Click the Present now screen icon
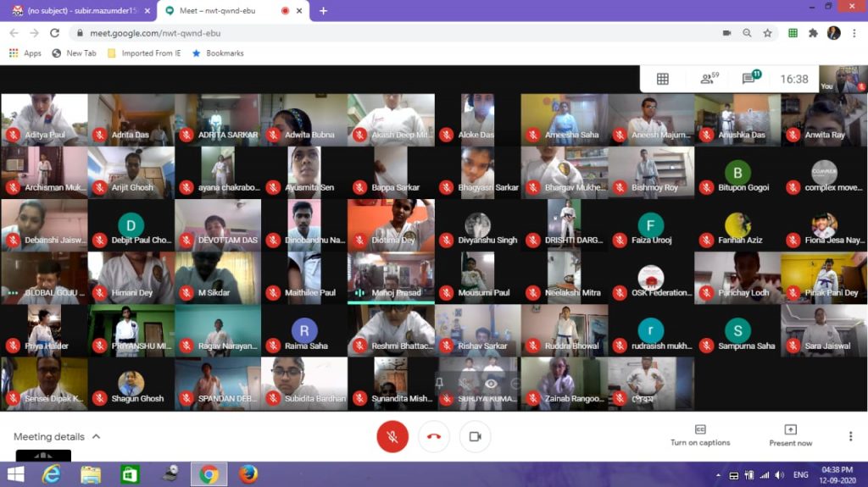This screenshot has width=868, height=487. point(790,430)
